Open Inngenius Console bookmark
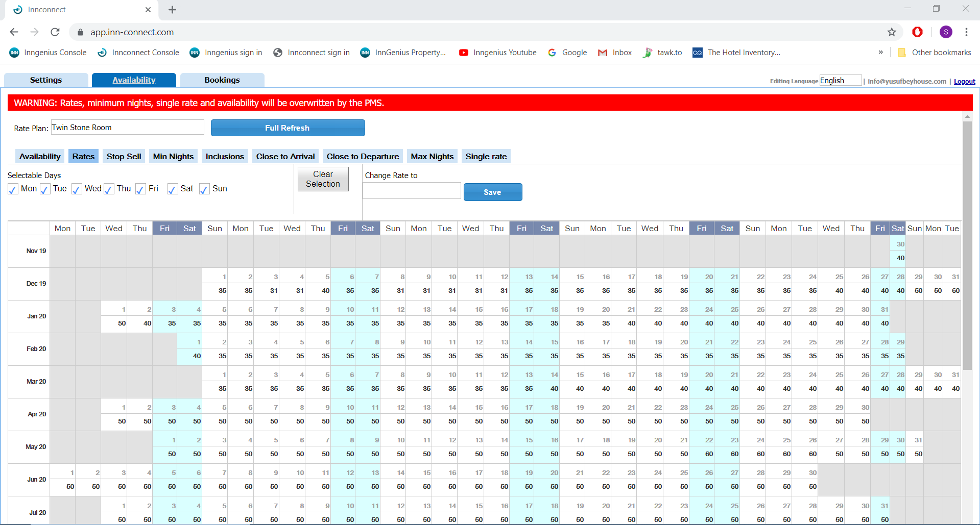 click(x=49, y=53)
